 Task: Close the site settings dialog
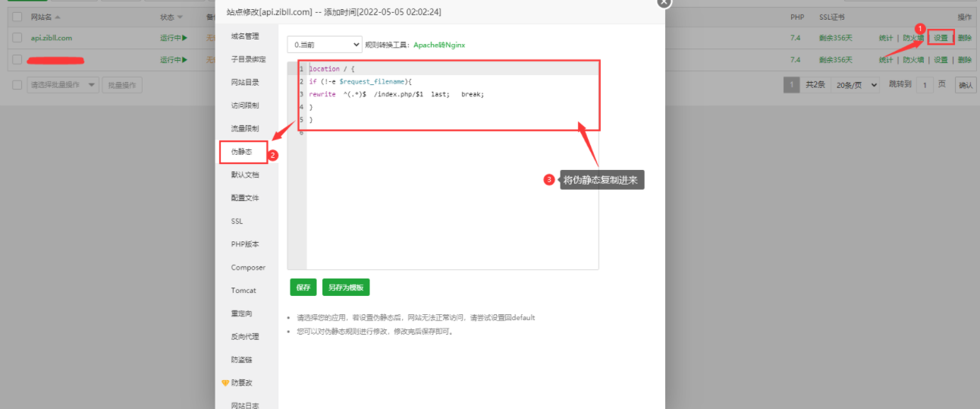tap(664, 2)
